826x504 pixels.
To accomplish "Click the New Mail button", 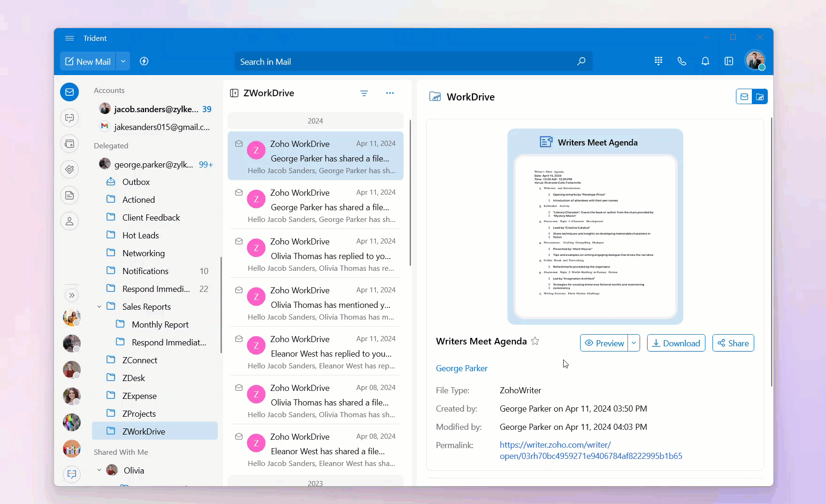I will tap(88, 61).
